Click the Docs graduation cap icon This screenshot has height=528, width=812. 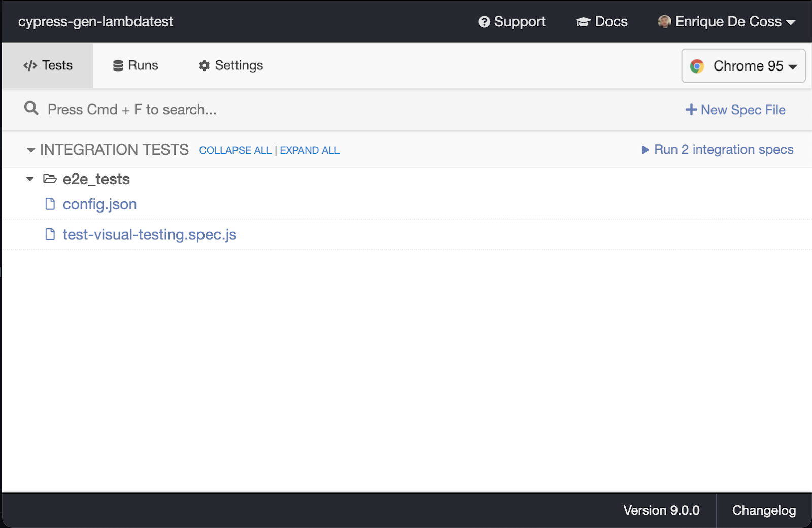point(583,22)
